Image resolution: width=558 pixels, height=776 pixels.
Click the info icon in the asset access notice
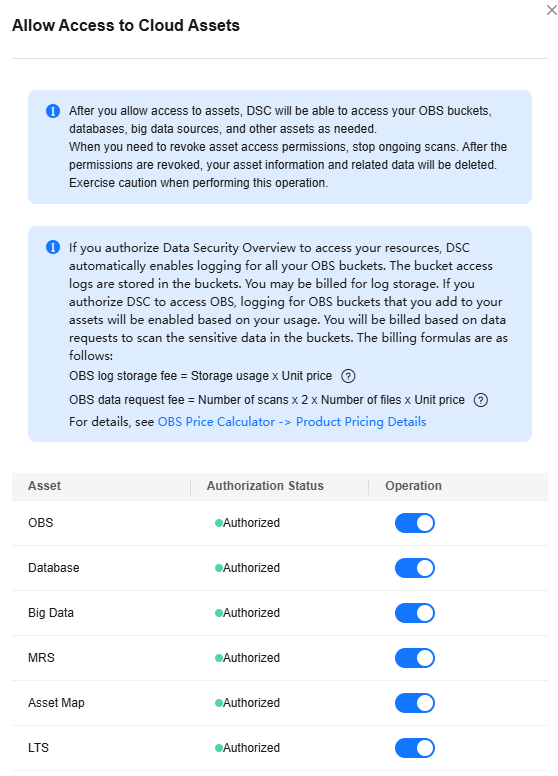point(53,111)
